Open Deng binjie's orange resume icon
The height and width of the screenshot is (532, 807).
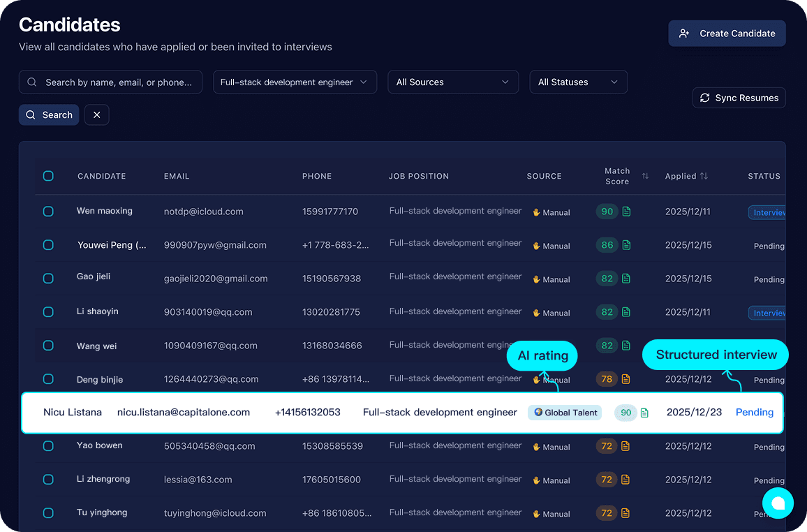(625, 379)
